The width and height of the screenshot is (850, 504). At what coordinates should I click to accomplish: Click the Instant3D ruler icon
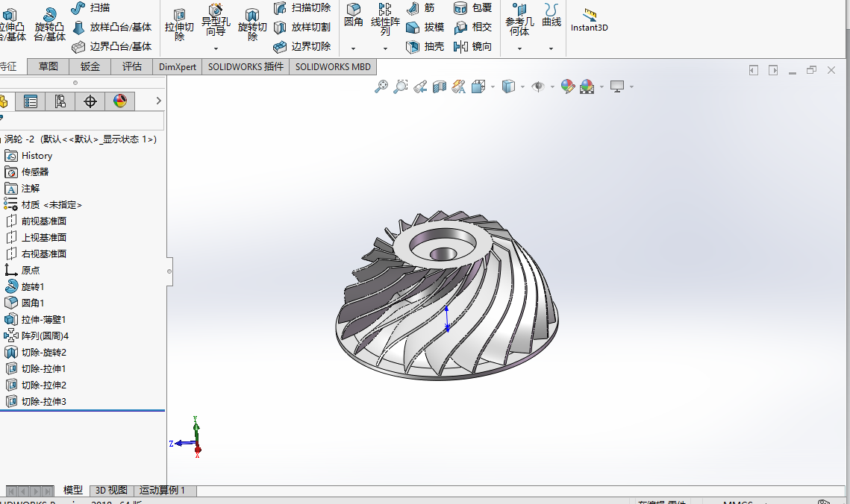pyautogui.click(x=590, y=14)
